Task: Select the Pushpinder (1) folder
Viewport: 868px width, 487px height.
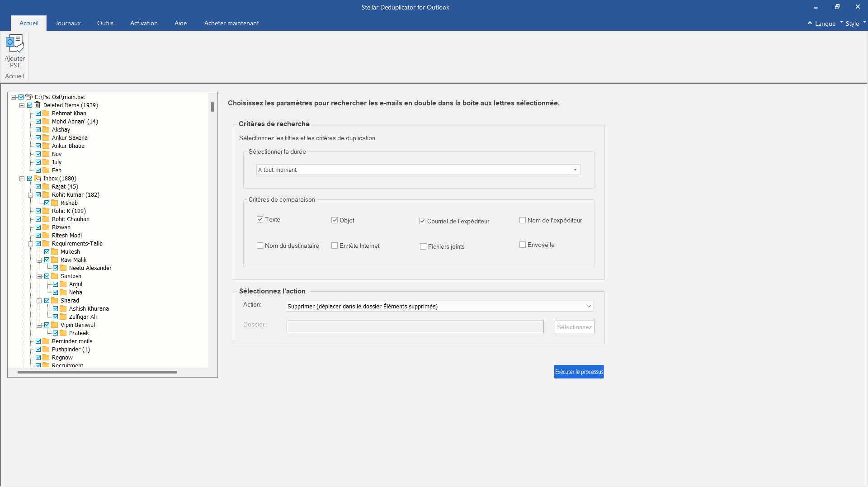Action: [x=71, y=349]
